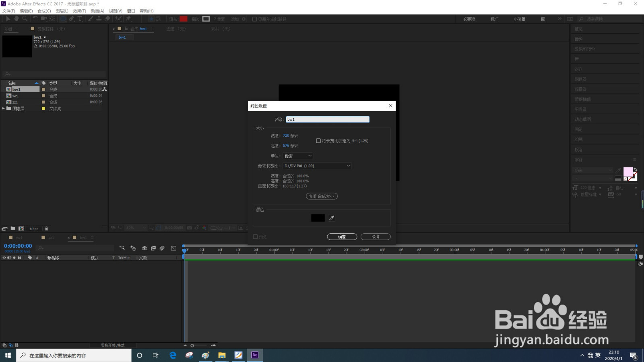Open the Units dropdown

click(298, 156)
